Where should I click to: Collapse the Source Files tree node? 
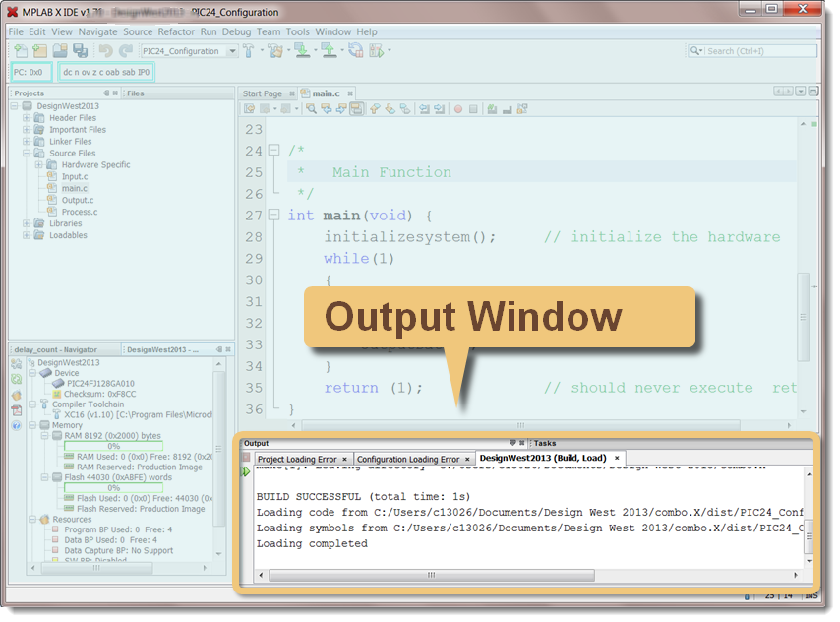[28, 153]
